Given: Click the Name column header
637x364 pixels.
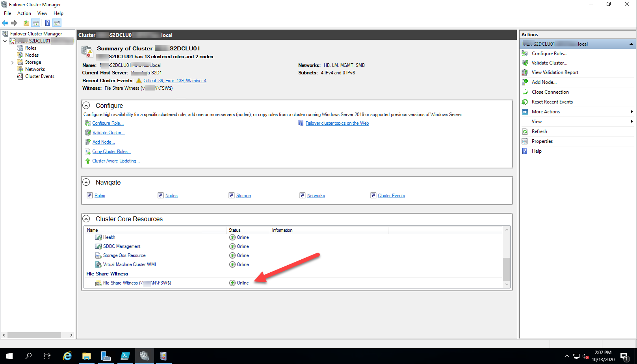Looking at the screenshot, I should click(156, 230).
